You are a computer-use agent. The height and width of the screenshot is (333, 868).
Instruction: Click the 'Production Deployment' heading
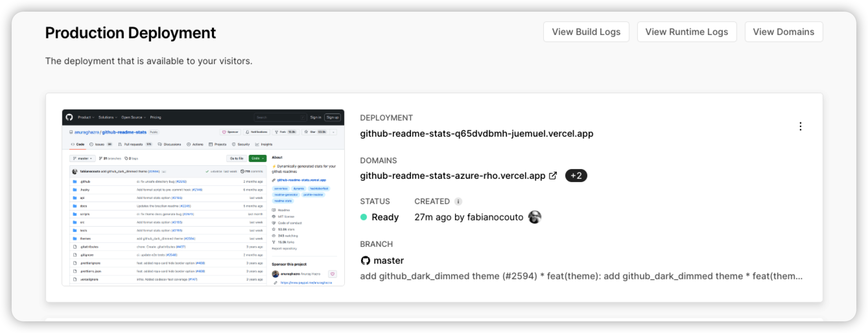click(x=130, y=33)
